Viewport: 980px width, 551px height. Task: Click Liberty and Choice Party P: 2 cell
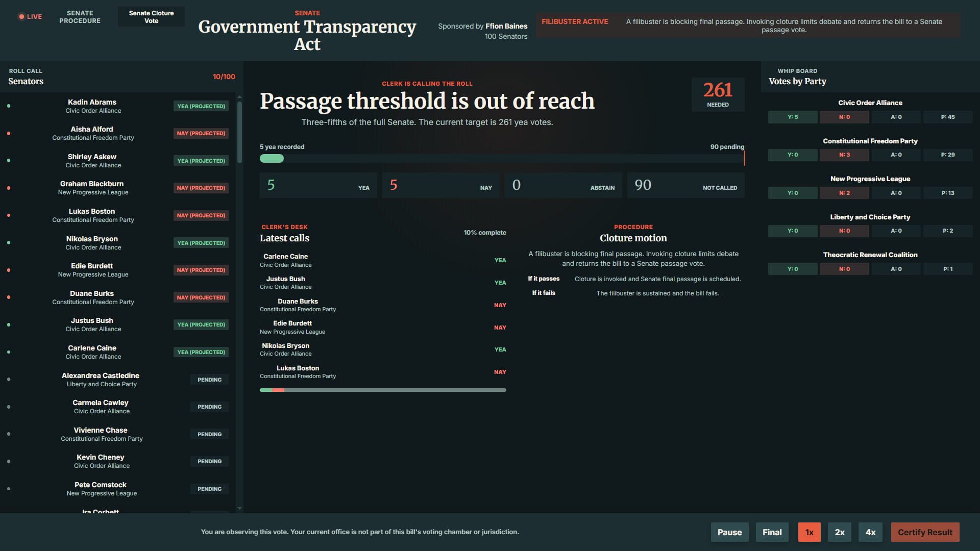coord(947,231)
